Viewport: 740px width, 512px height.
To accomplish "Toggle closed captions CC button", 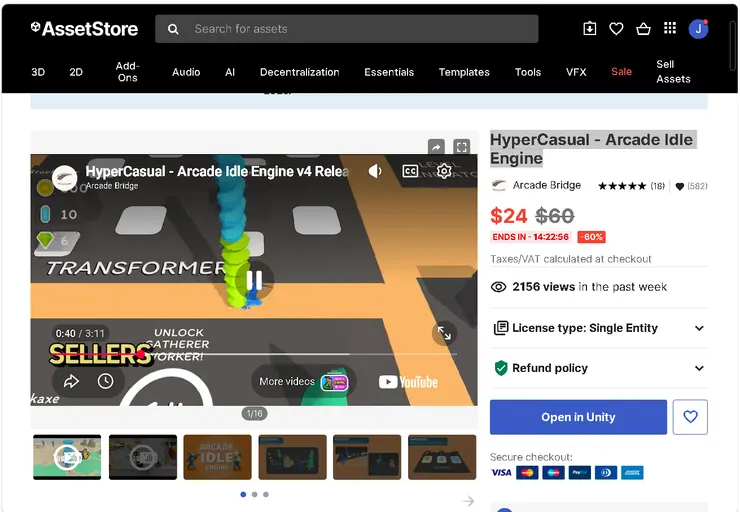I will pyautogui.click(x=410, y=171).
